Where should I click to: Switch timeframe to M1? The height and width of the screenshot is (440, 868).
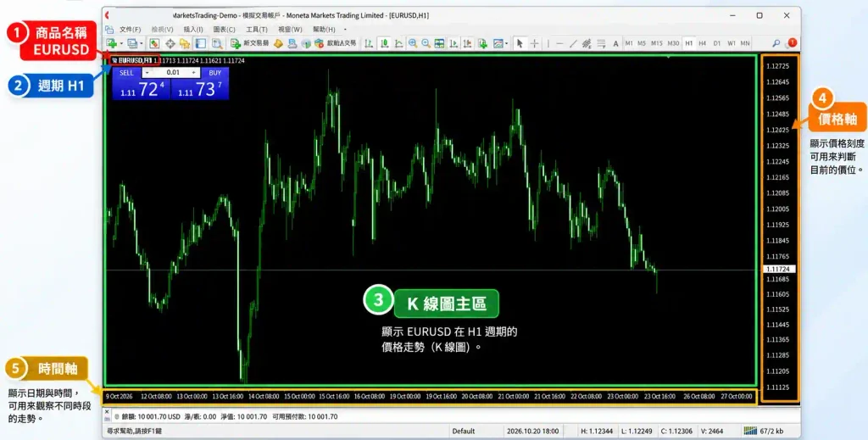pyautogui.click(x=629, y=43)
